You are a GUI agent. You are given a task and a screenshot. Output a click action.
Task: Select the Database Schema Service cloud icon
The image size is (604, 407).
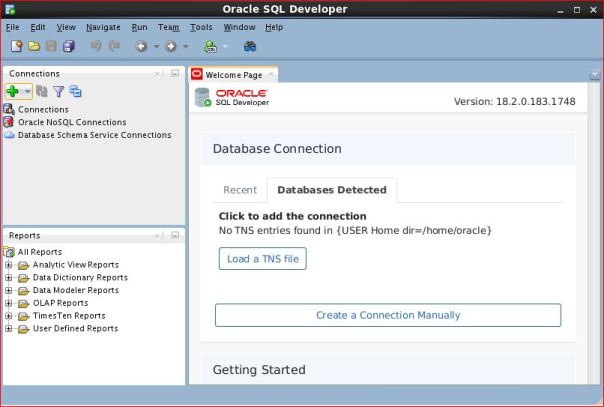pos(9,135)
